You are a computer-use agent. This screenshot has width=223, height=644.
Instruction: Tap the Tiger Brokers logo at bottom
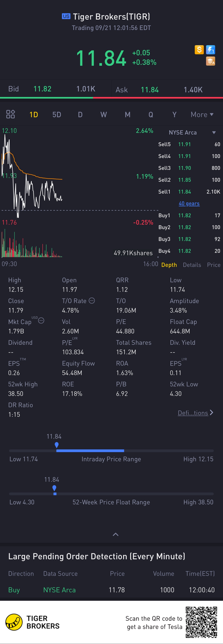(14, 622)
